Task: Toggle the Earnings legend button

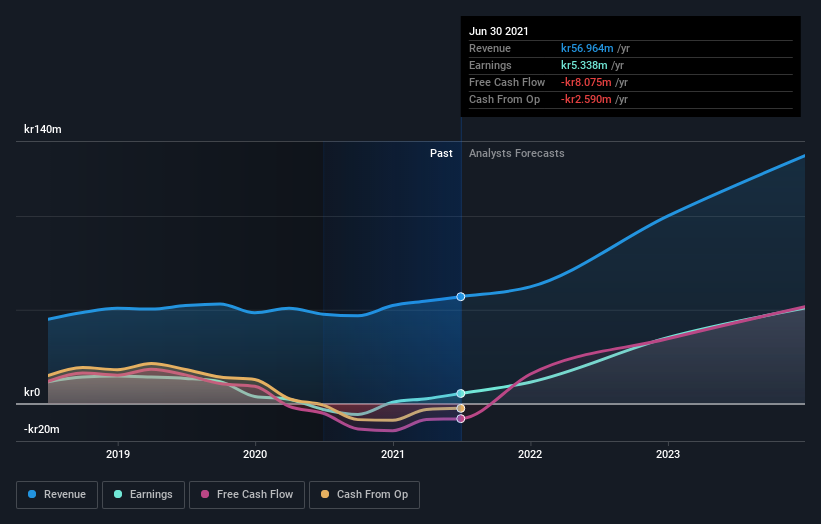Action: pos(143,495)
